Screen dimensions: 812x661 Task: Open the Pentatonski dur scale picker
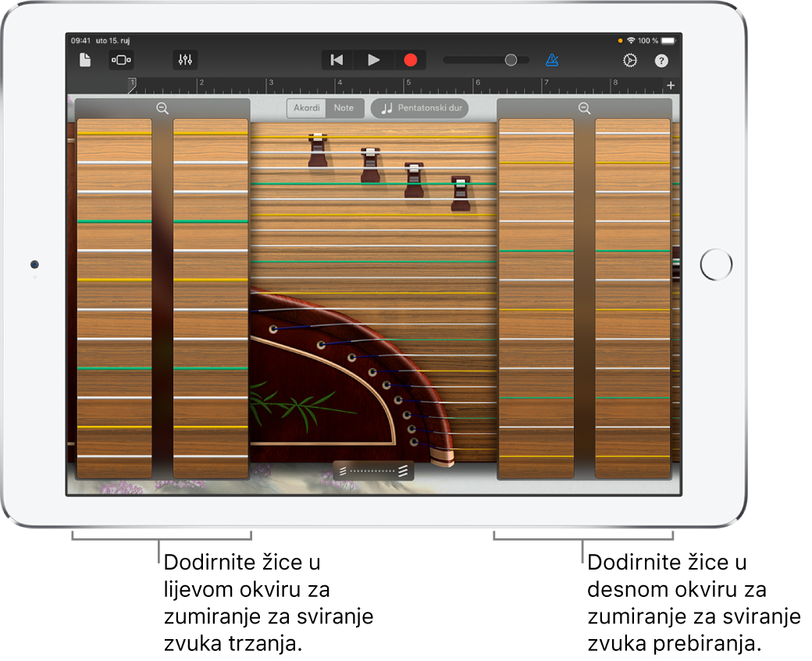click(x=419, y=108)
